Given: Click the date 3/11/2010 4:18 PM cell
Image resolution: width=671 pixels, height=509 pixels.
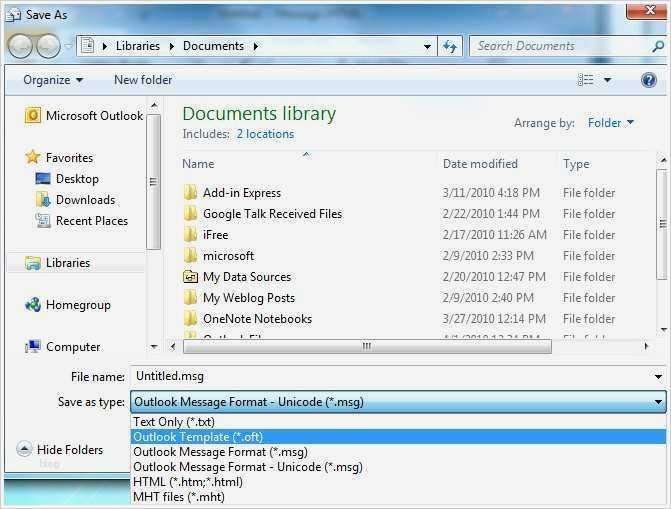Looking at the screenshot, I should [x=491, y=193].
